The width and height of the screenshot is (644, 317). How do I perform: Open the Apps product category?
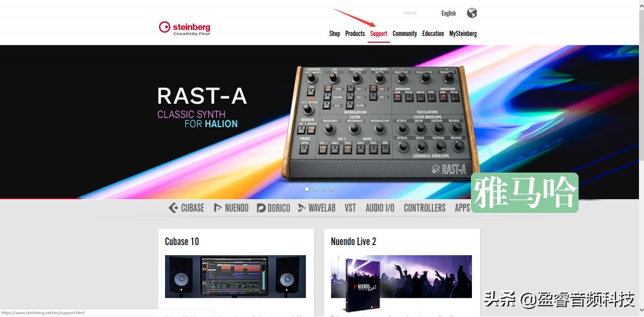462,208
